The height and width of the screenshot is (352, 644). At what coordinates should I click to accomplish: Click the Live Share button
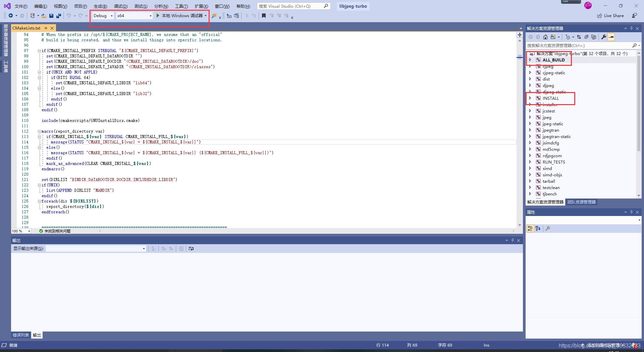[610, 16]
